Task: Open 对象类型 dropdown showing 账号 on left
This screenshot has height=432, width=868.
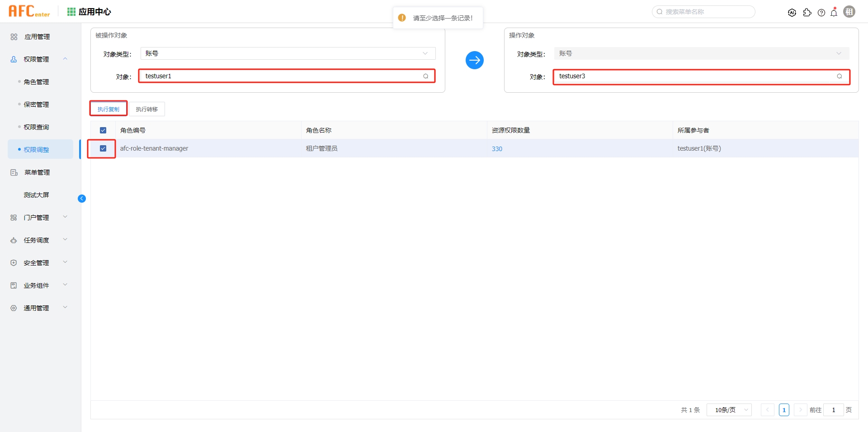Action: click(x=288, y=53)
